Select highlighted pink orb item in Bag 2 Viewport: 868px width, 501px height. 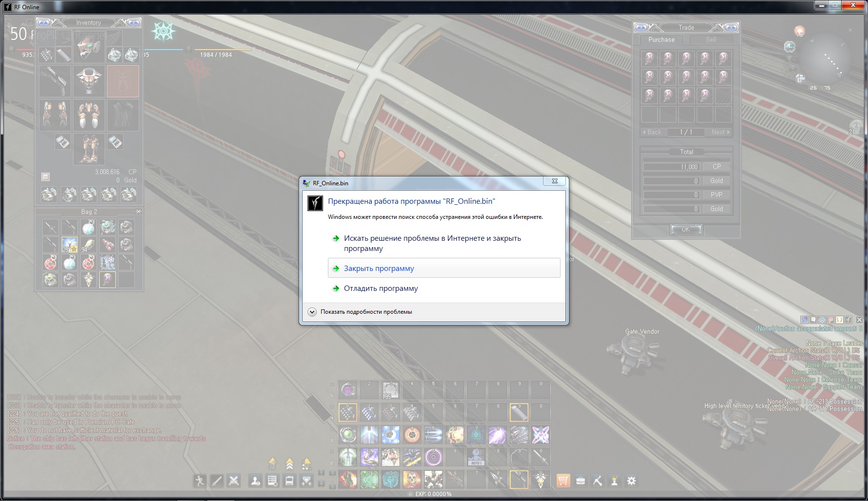(x=108, y=280)
